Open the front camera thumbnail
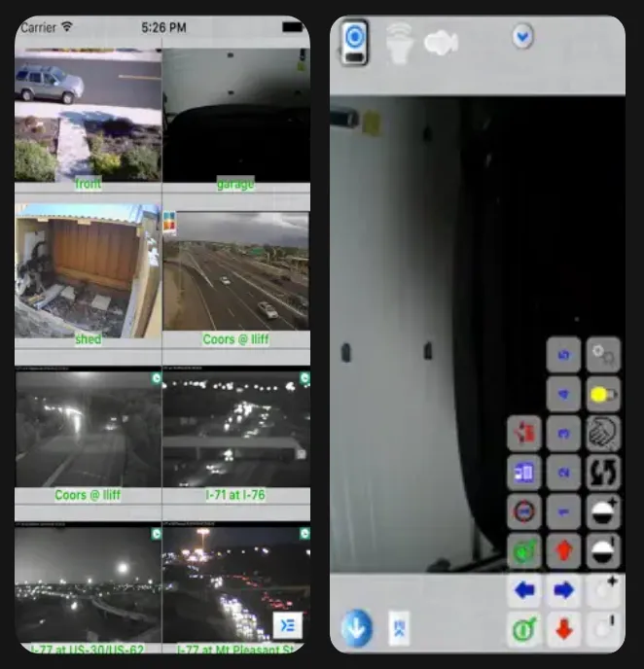 (x=88, y=116)
